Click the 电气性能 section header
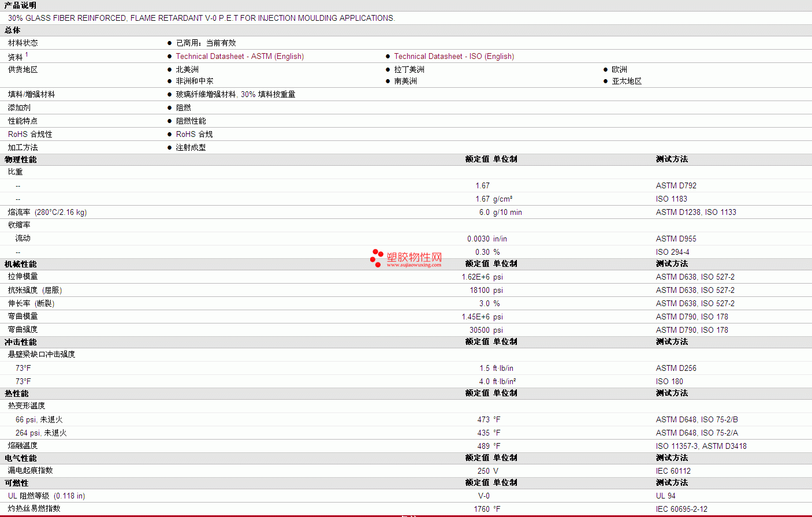The width and height of the screenshot is (812, 517). coord(21,458)
